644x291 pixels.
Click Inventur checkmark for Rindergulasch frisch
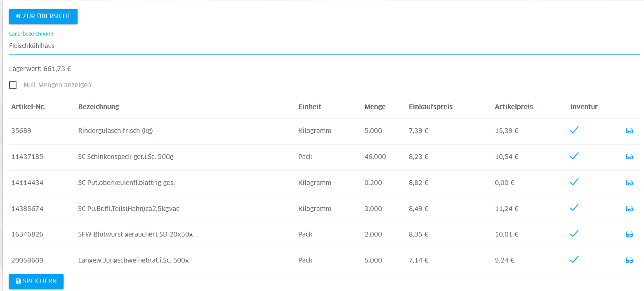pos(574,130)
